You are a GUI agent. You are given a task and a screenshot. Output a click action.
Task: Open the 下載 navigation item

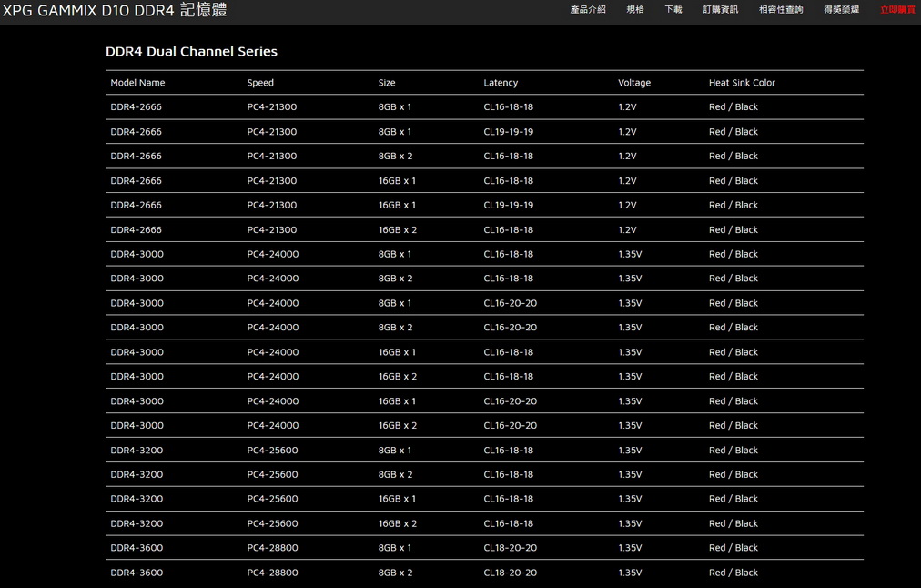(x=673, y=9)
